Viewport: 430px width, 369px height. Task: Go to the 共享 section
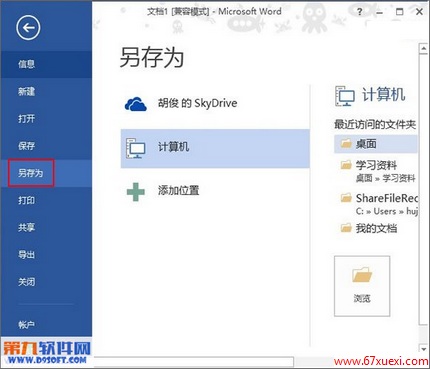point(46,227)
